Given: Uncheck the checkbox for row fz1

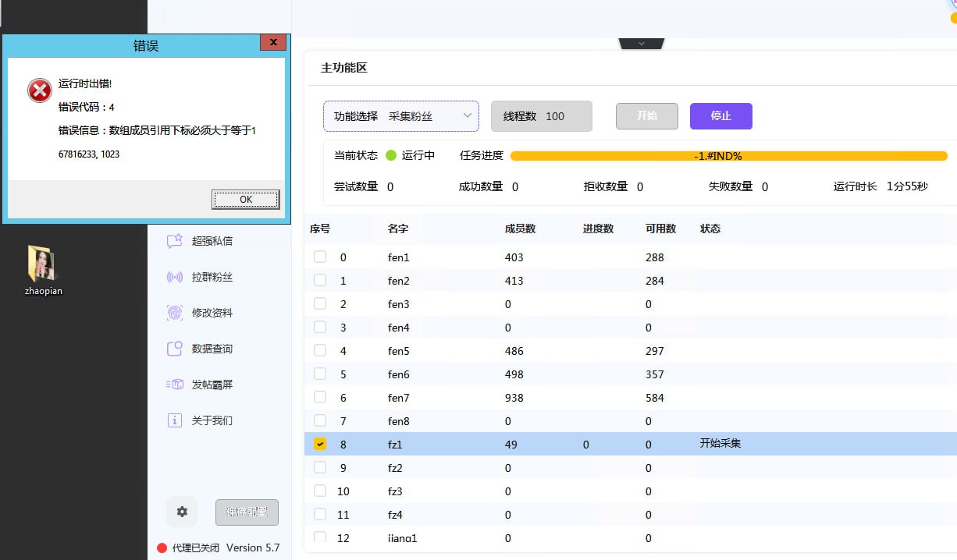Looking at the screenshot, I should coord(320,445).
